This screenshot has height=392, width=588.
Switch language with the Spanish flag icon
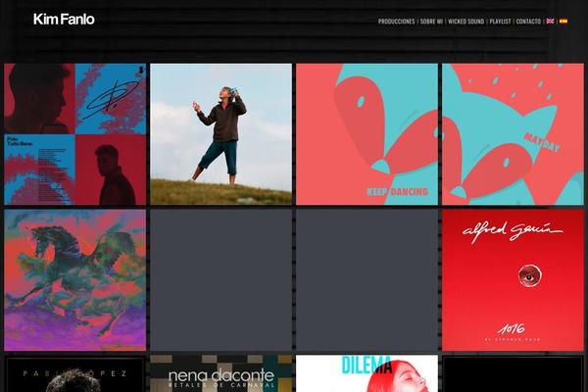563,22
